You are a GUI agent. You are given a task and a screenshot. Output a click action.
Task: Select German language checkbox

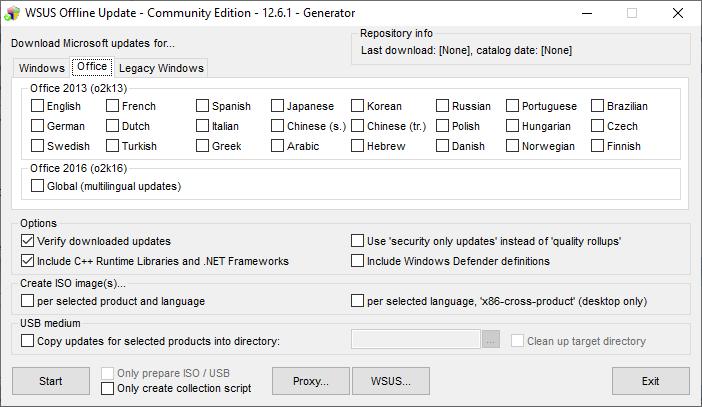click(x=37, y=126)
